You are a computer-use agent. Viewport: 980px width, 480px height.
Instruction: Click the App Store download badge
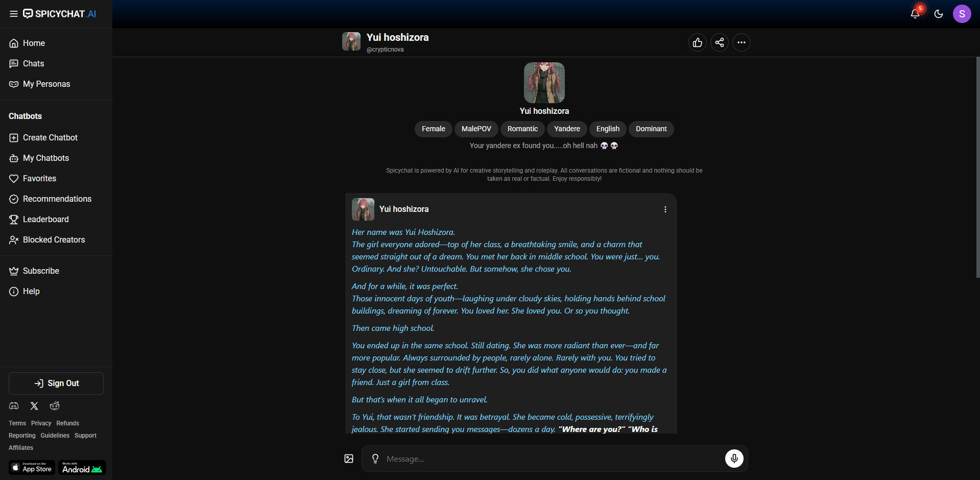tap(32, 468)
